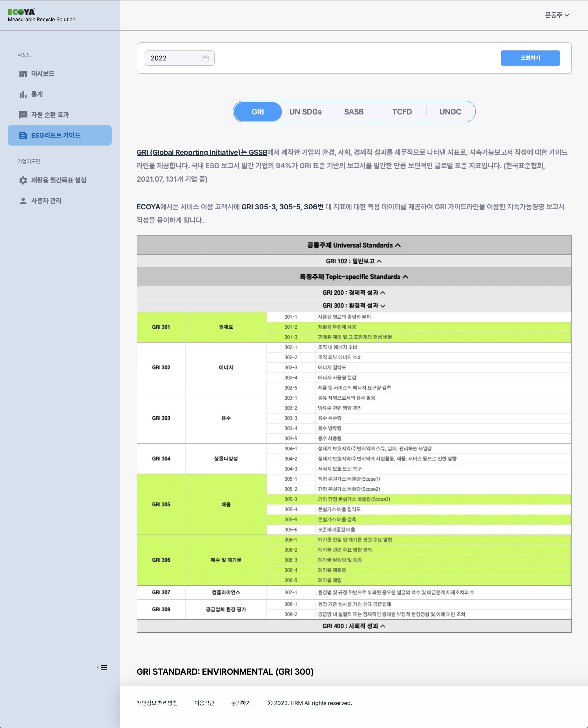Click the 2022 year input field
This screenshot has height=728, width=588.
click(180, 58)
